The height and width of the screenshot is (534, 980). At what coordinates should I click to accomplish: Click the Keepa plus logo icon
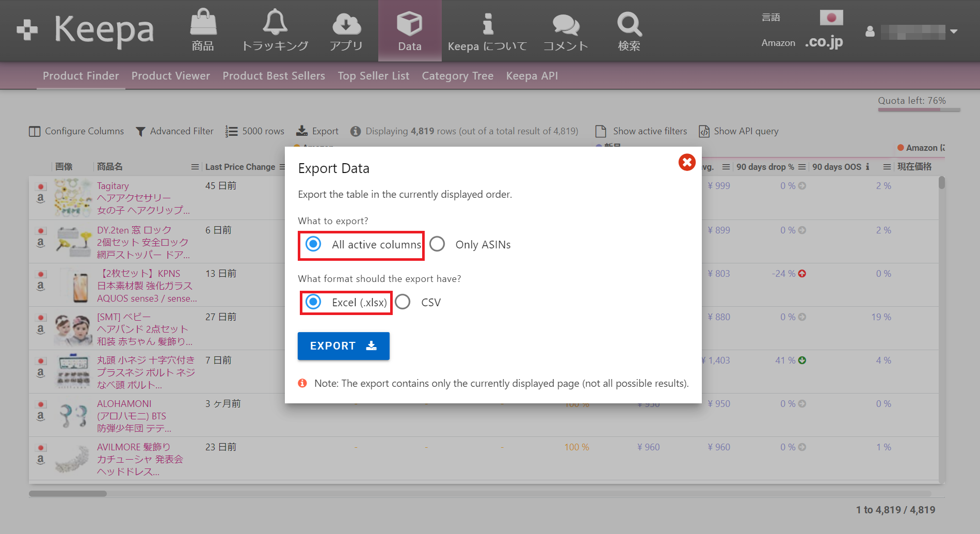pyautogui.click(x=27, y=30)
